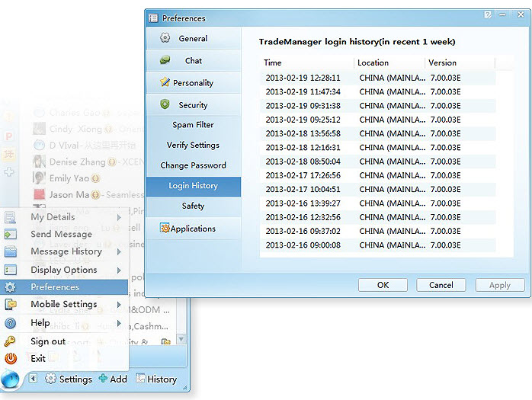The image size is (532, 400).
Task: Click the blue TradeManager main menu icon
Action: coord(11,379)
